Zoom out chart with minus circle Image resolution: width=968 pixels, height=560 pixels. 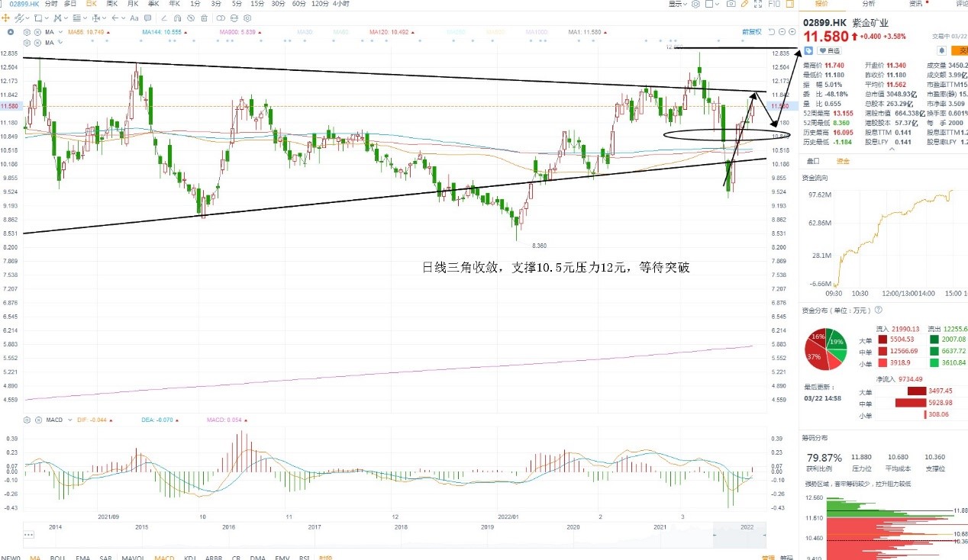782,32
